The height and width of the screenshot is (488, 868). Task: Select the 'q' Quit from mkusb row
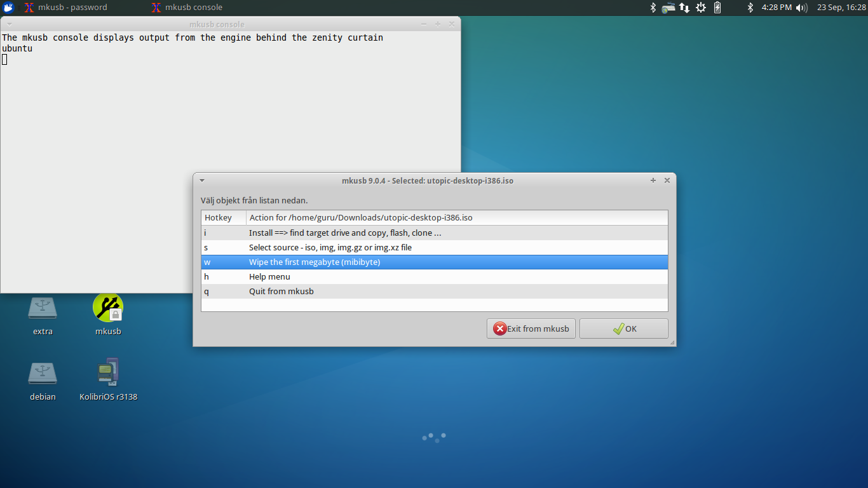pyautogui.click(x=435, y=291)
